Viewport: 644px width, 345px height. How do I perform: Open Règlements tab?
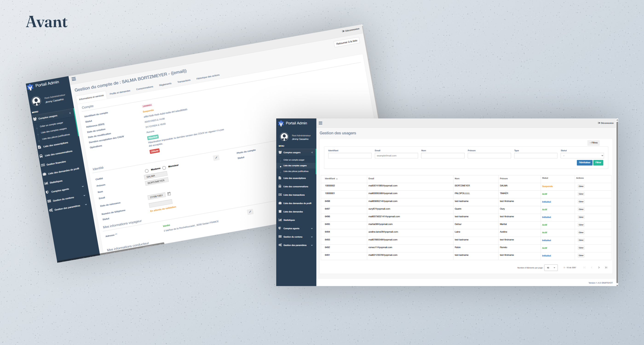pos(165,84)
